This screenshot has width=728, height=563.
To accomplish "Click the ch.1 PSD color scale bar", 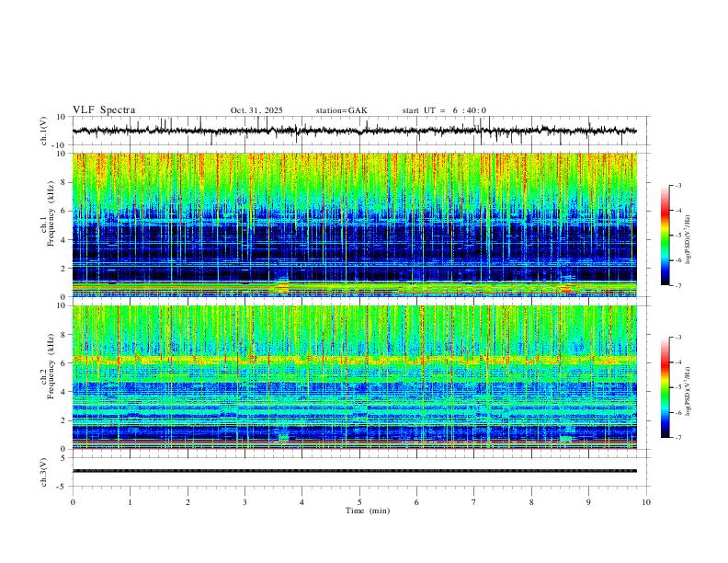I will (x=665, y=236).
